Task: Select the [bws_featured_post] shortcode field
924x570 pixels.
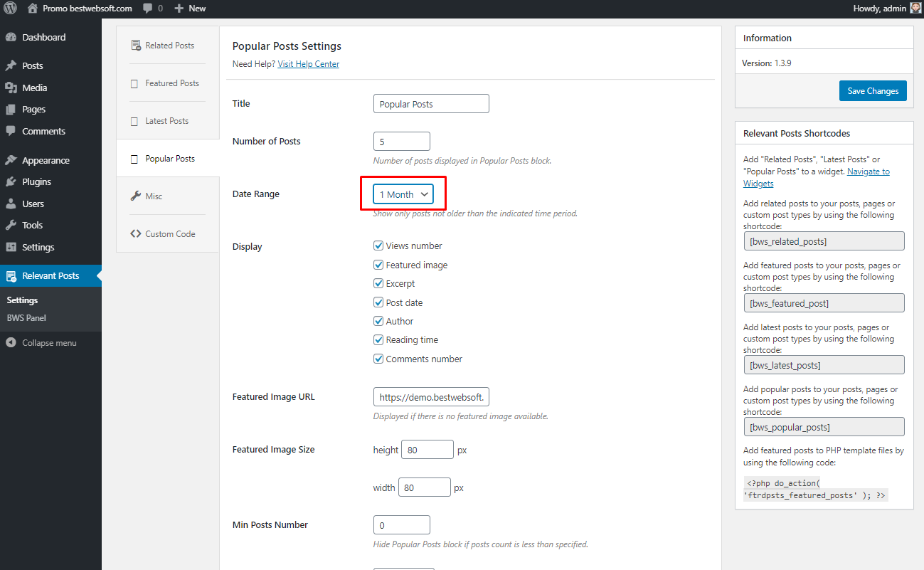Action: pos(824,303)
